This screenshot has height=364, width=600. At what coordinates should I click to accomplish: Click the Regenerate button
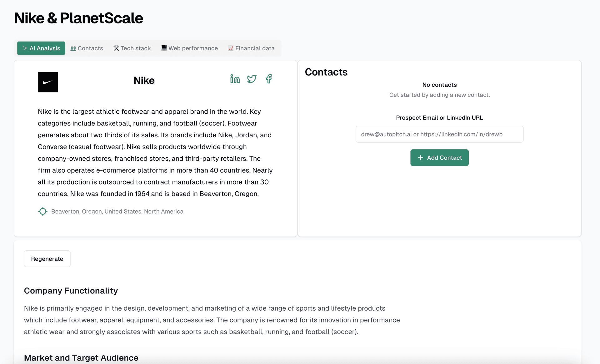47,259
